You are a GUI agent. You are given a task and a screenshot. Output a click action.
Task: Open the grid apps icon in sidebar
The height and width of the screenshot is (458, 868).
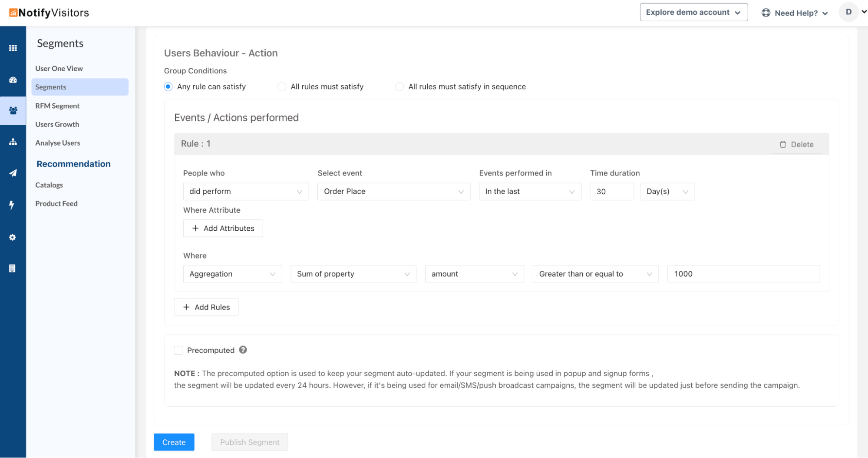[13, 48]
